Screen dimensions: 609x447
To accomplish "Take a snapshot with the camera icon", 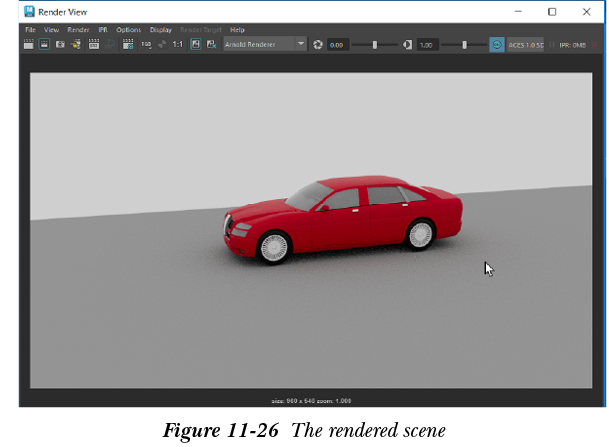I will click(61, 45).
